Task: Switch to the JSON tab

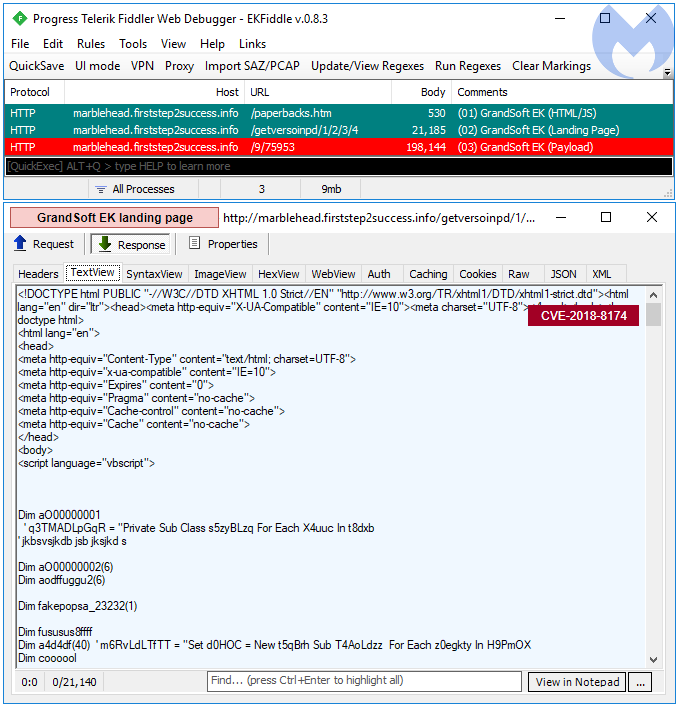Action: pyautogui.click(x=564, y=274)
